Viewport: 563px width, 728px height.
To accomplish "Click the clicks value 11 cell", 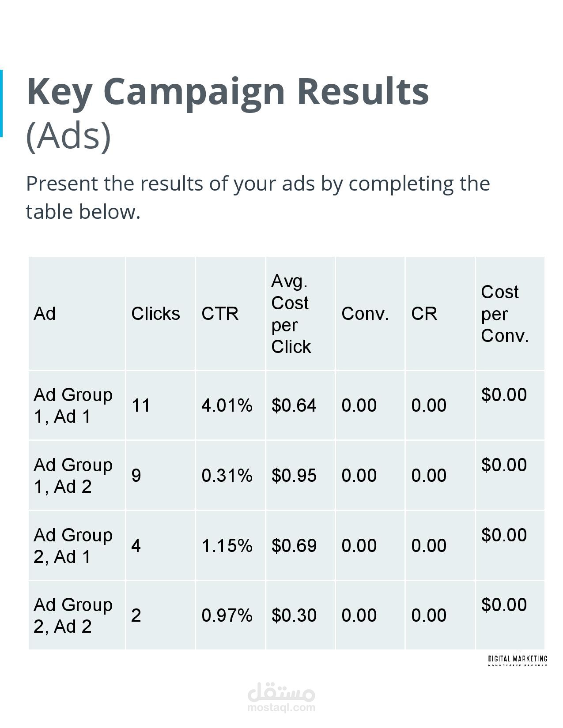I will 141,405.
